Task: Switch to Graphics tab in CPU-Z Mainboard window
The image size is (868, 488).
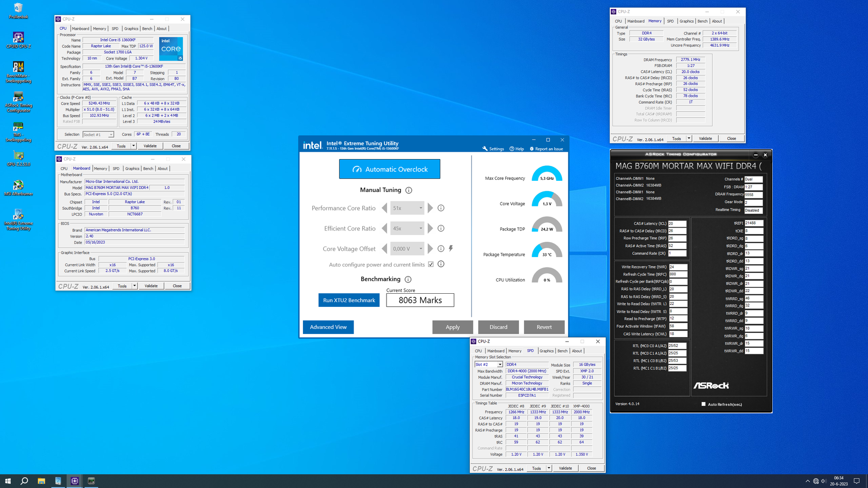Action: click(x=132, y=169)
